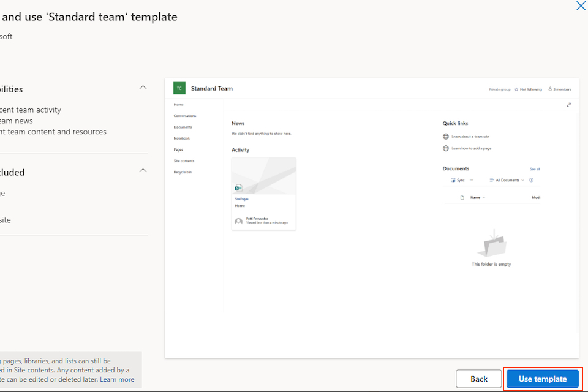Close the template preview dialog
588x392 pixels.
(x=581, y=6)
